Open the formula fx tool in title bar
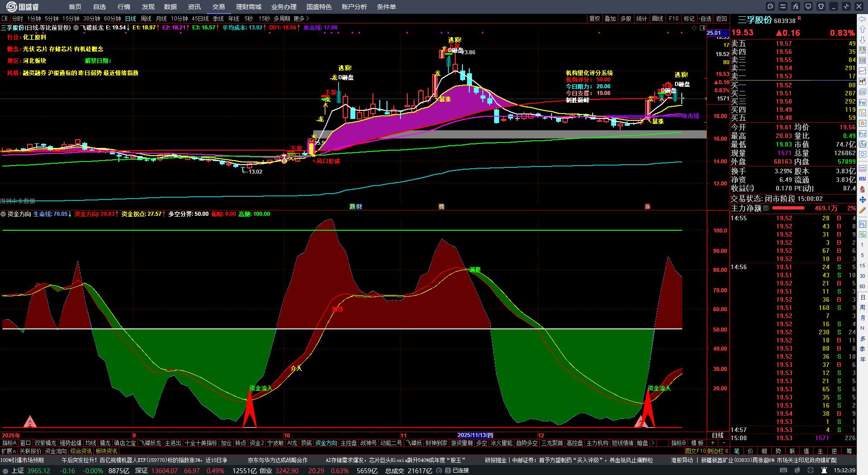The width and height of the screenshot is (868, 475). [796, 6]
